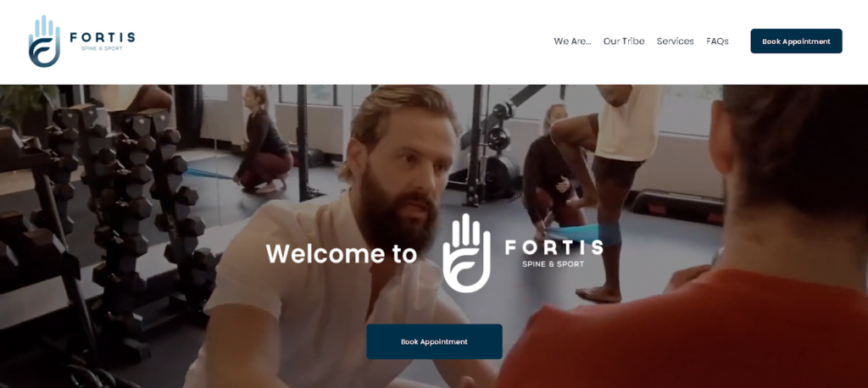The height and width of the screenshot is (388, 868).
Task: Visit the FAQs page
Action: 717,42
